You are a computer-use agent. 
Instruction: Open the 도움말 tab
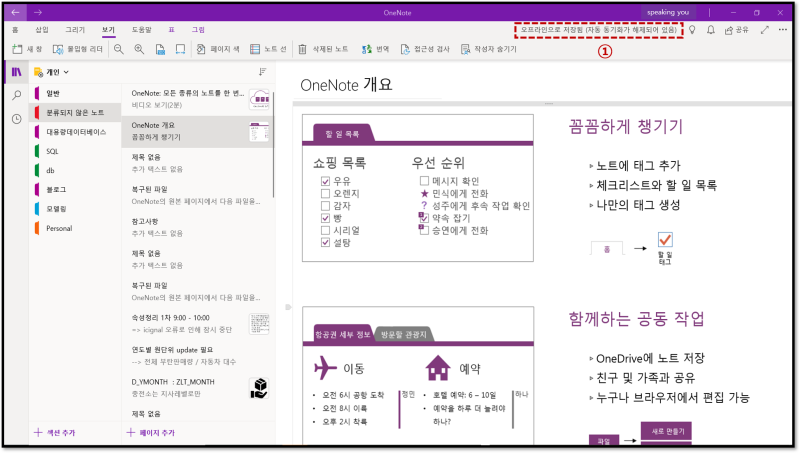[142, 30]
